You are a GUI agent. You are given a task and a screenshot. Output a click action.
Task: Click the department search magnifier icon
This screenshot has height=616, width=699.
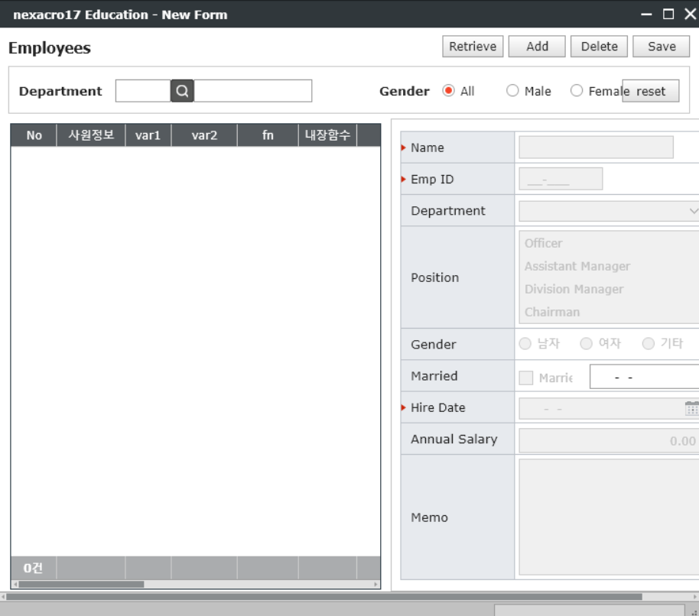(x=182, y=91)
